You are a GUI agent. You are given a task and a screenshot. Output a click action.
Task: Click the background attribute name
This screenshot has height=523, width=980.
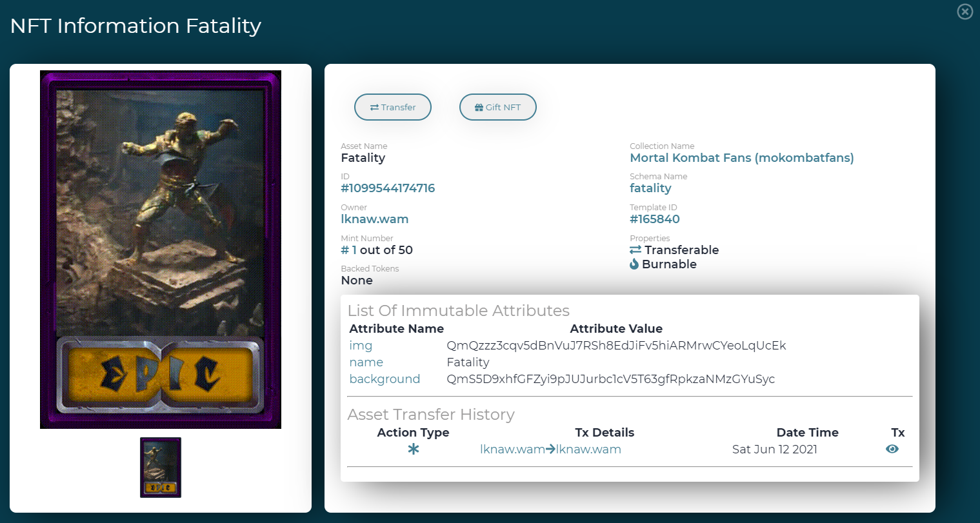(x=385, y=379)
